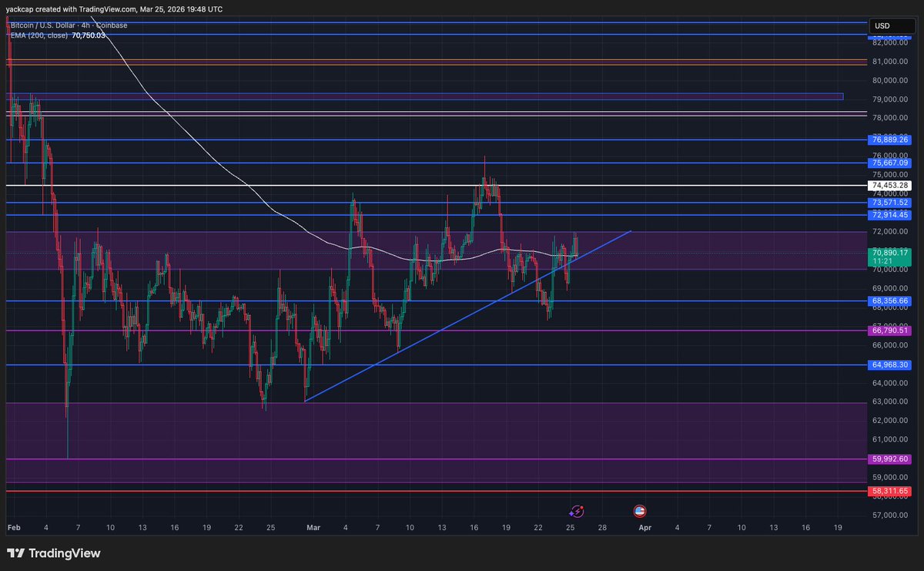Click the Mar label on time axis
Screen dimensions: 924x571
coord(313,528)
